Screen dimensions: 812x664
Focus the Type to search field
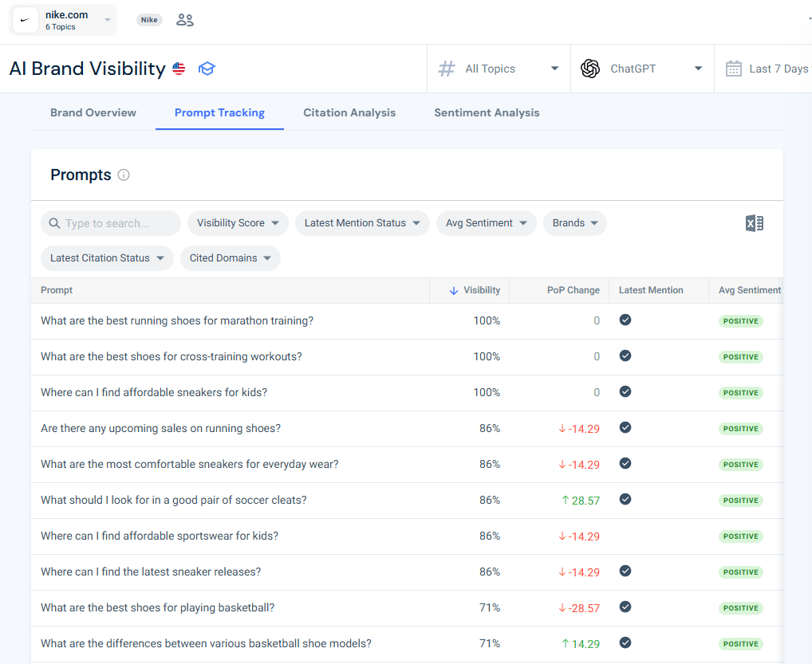[111, 223]
